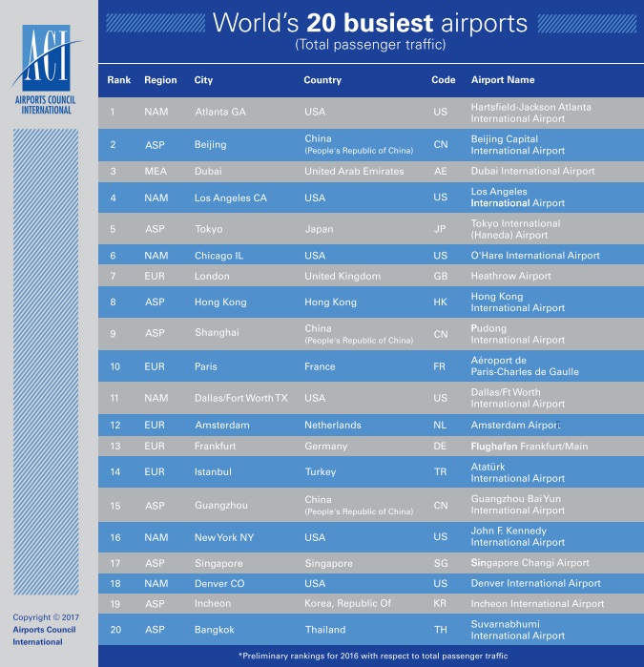Image resolution: width=644 pixels, height=667 pixels.
Task: Select the 'Denver CO' city cell
Action: coord(219,584)
